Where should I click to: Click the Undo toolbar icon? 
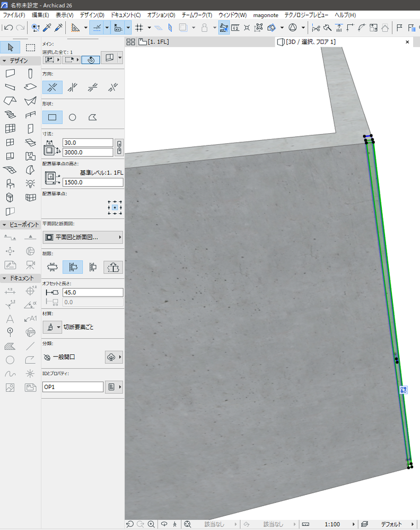(x=8, y=28)
